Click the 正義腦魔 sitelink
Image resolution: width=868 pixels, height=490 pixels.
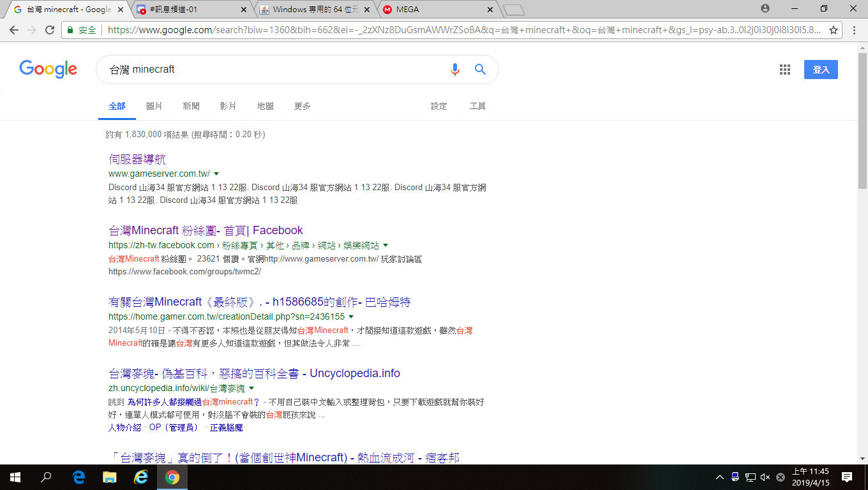point(226,427)
